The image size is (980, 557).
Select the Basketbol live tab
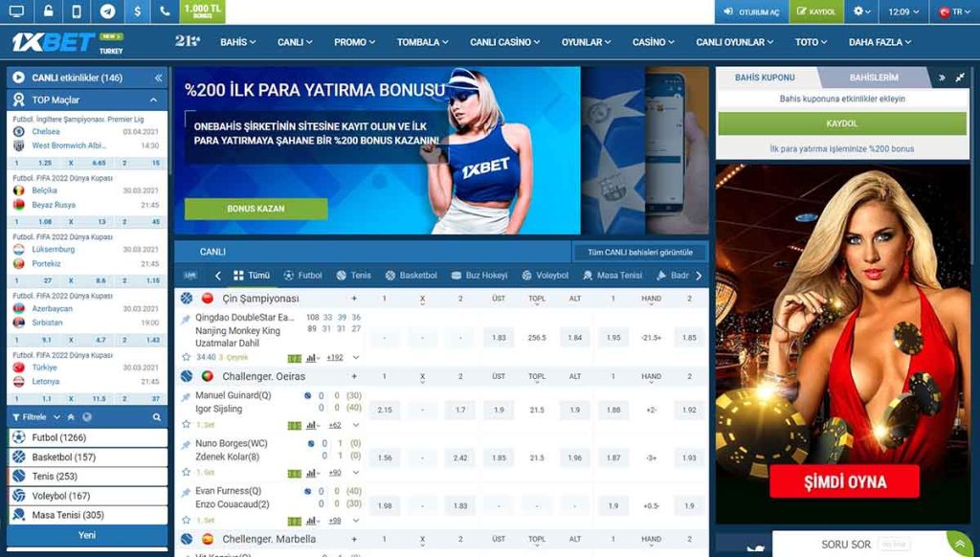411,275
